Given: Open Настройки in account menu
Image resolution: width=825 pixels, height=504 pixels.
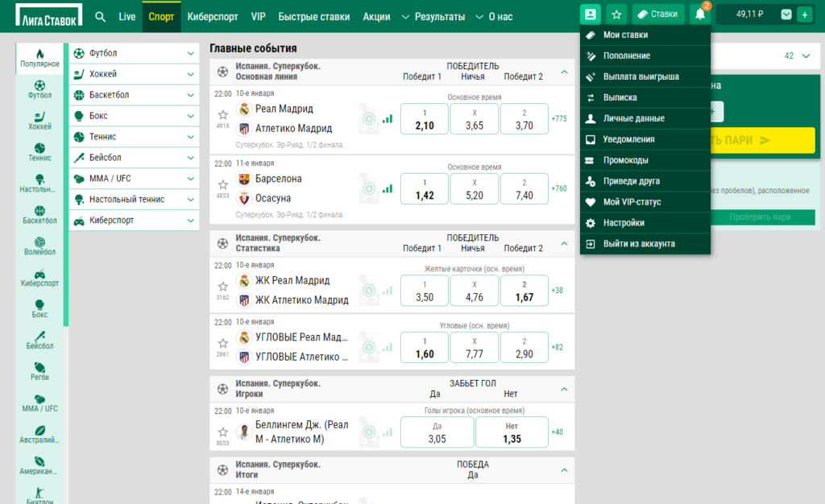Looking at the screenshot, I should [645, 223].
